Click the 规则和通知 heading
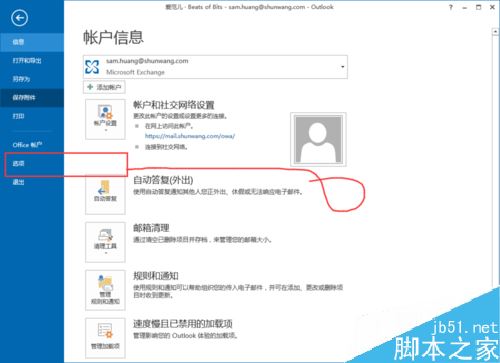Screen dimensions: 500x363 [156, 276]
